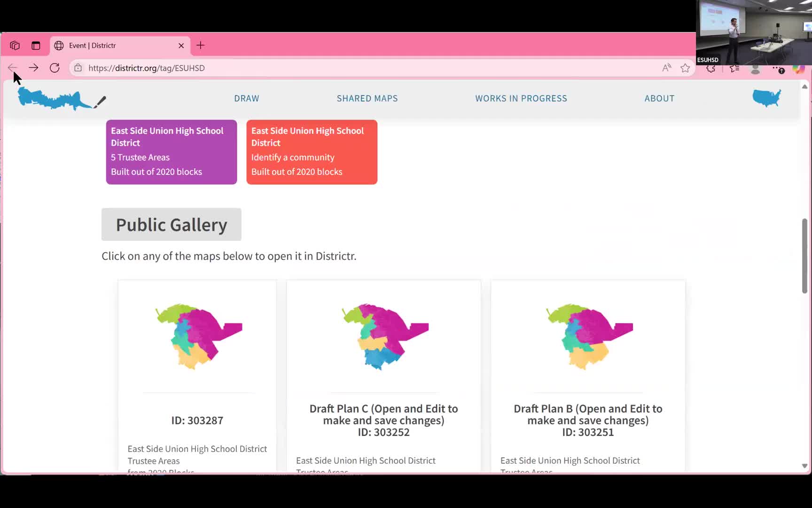The image size is (812, 508).
Task: Open the WORKS IN PROGRESS section
Action: pos(521,98)
